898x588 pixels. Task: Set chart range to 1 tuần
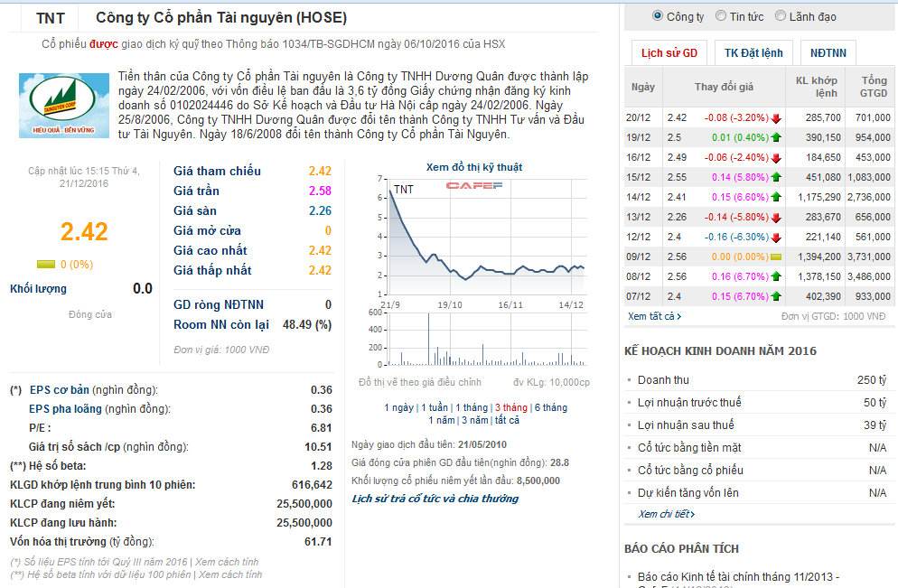click(435, 407)
